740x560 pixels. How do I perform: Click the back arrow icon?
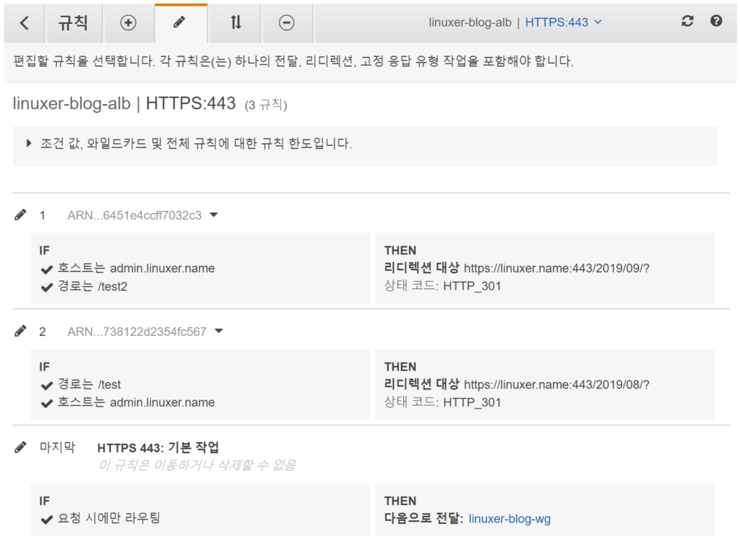tap(25, 22)
